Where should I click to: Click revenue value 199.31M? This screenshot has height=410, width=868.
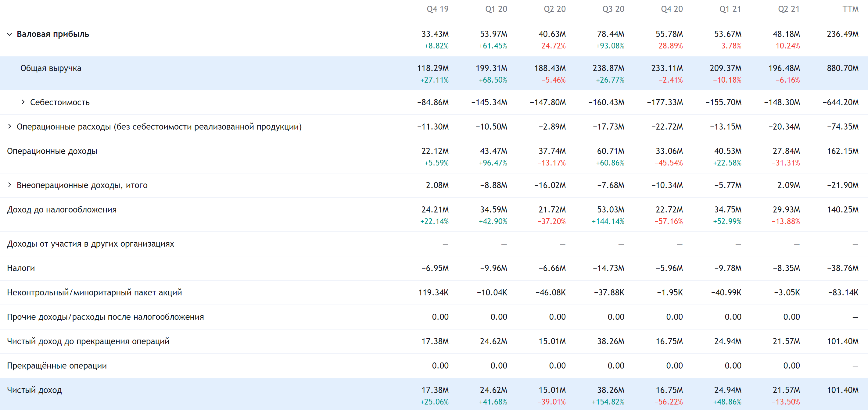click(491, 68)
